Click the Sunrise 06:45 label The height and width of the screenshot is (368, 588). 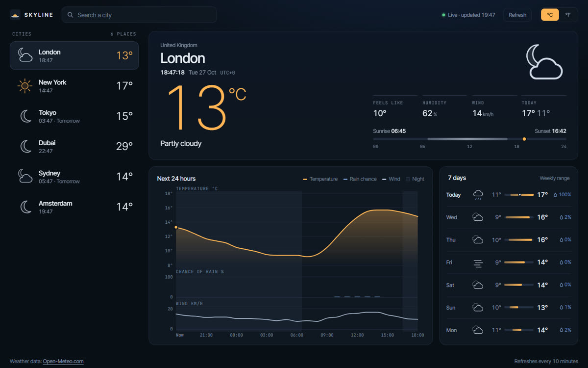(389, 131)
